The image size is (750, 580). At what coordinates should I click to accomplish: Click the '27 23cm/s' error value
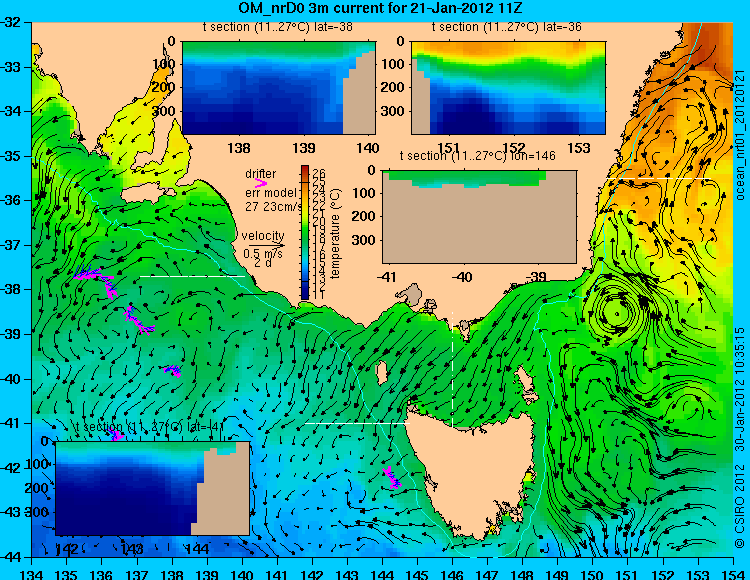pyautogui.click(x=274, y=207)
